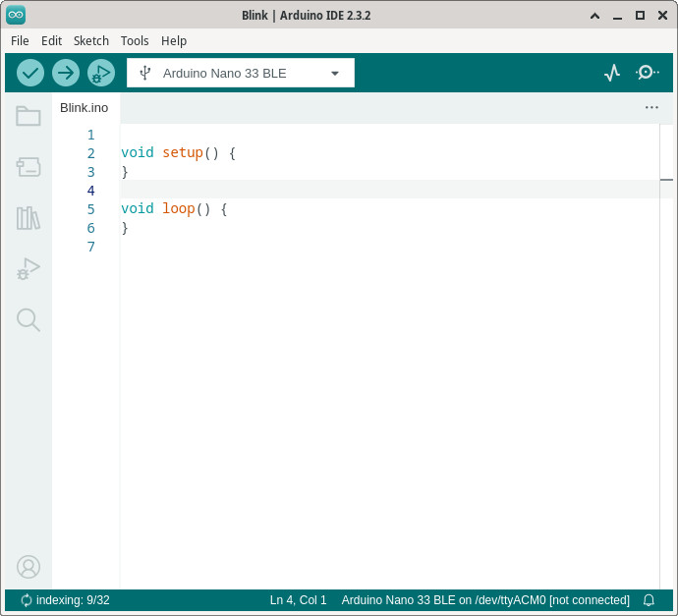This screenshot has height=616, width=678.
Task: Open the Sketch menu
Action: click(x=91, y=40)
